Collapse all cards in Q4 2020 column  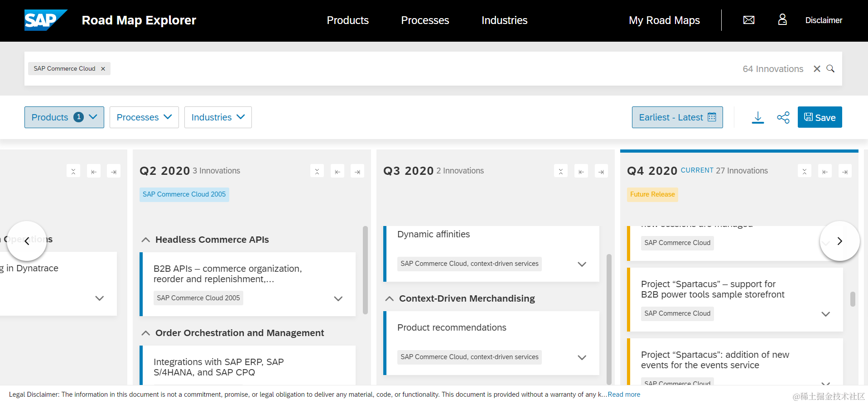pyautogui.click(x=805, y=171)
